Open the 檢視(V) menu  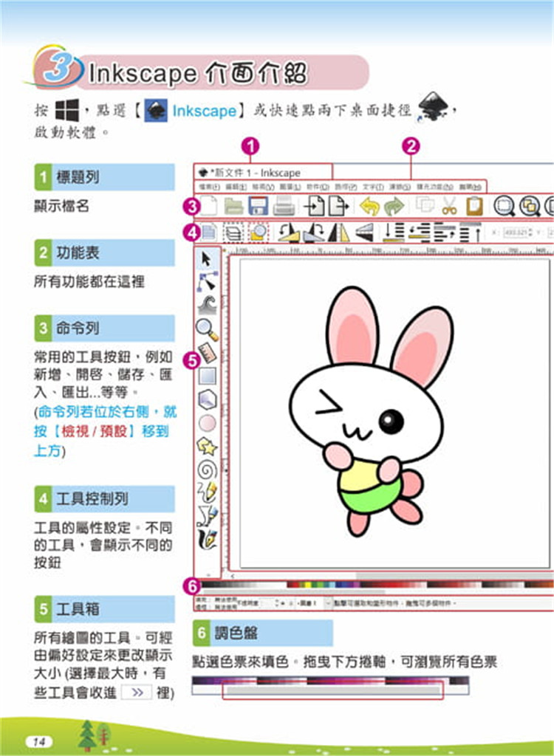(x=263, y=187)
